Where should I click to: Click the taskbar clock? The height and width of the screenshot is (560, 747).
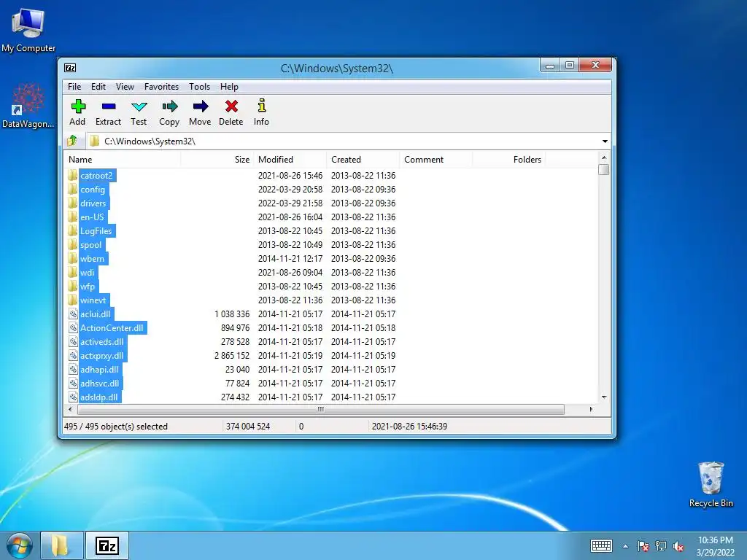click(x=715, y=546)
